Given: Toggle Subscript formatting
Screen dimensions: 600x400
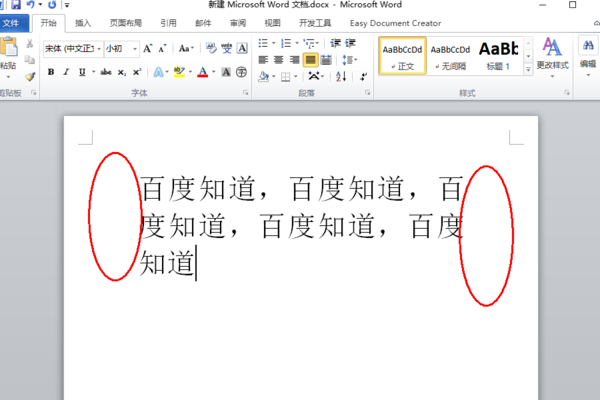Looking at the screenshot, I should click(122, 72).
